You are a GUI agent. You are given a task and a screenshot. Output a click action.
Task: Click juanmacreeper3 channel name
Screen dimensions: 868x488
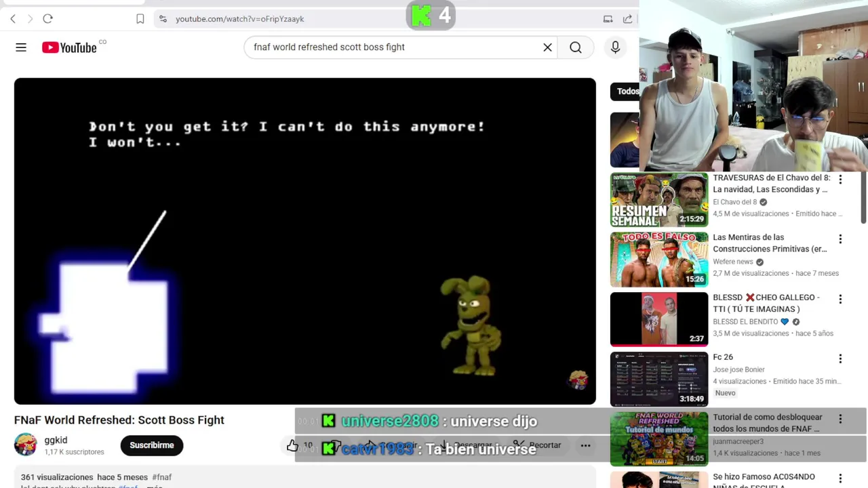point(738,441)
